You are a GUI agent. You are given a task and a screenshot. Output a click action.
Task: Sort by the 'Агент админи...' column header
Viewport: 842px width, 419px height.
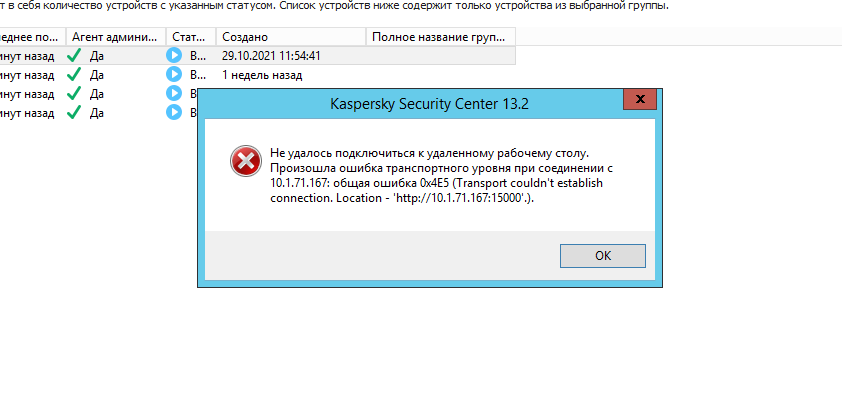114,37
